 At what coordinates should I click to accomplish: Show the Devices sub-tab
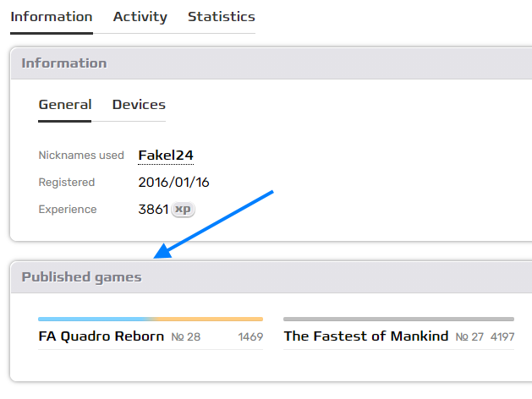[x=139, y=105]
